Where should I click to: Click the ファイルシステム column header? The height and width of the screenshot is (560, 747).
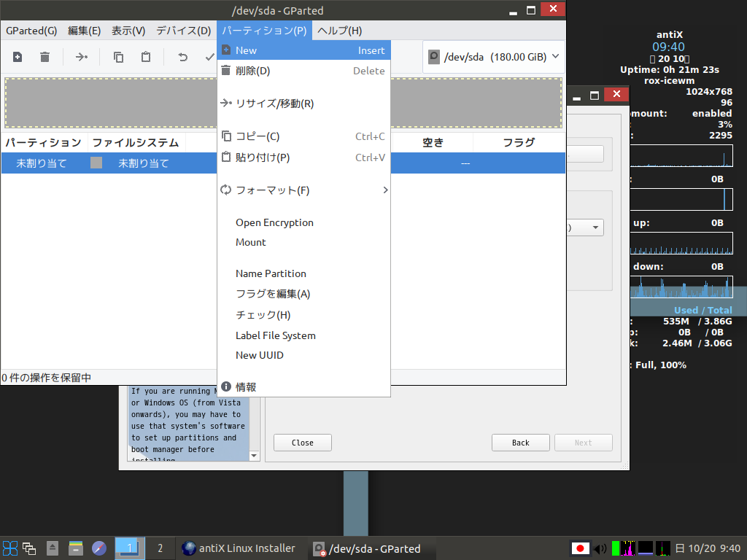pos(136,143)
